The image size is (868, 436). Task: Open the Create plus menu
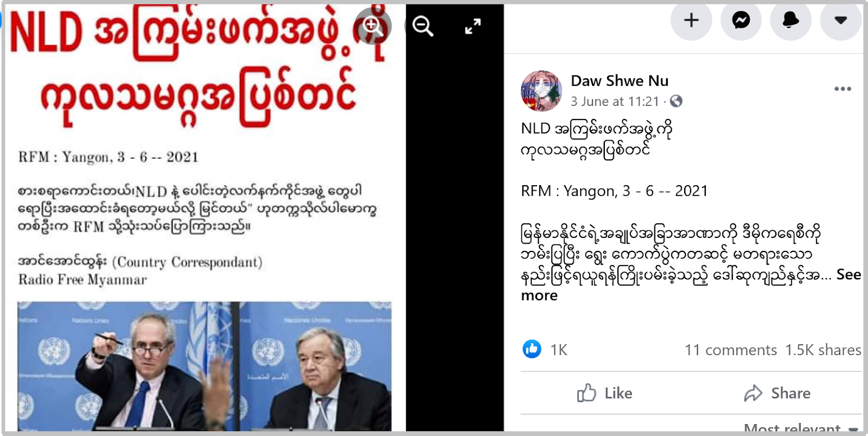click(691, 20)
